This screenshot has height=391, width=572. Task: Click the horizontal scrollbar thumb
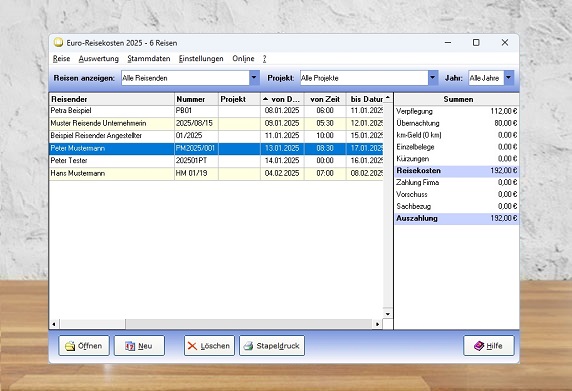click(92, 324)
